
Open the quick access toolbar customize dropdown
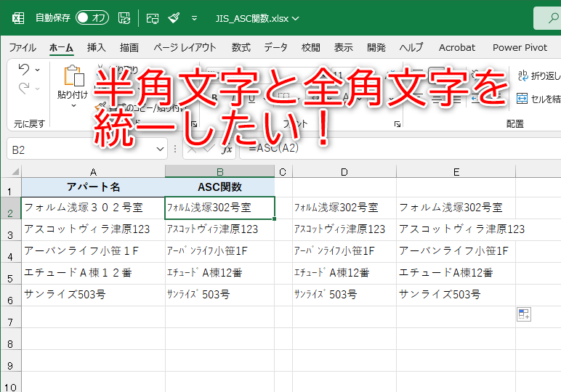coord(194,18)
